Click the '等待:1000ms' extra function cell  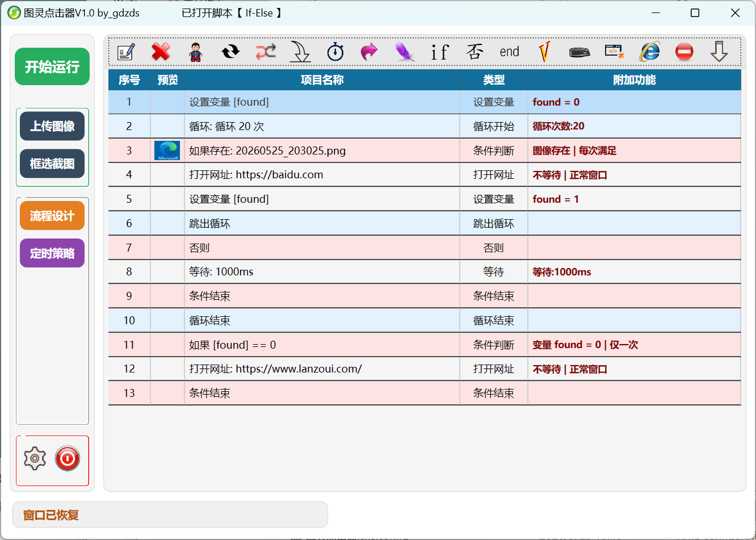635,272
